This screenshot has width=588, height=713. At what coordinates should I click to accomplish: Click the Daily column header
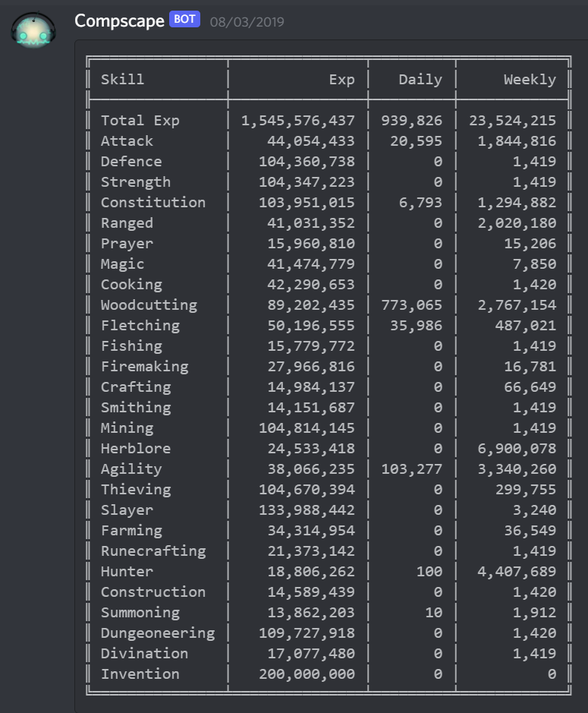pyautogui.click(x=420, y=79)
